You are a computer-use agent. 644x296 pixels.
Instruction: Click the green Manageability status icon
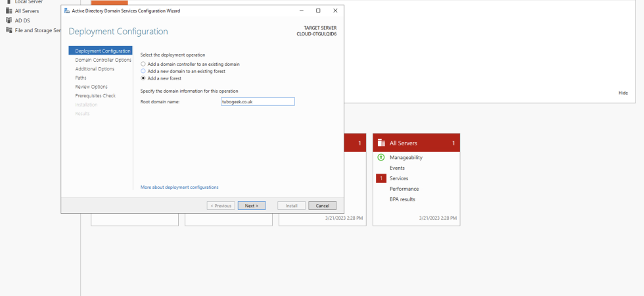tap(380, 157)
